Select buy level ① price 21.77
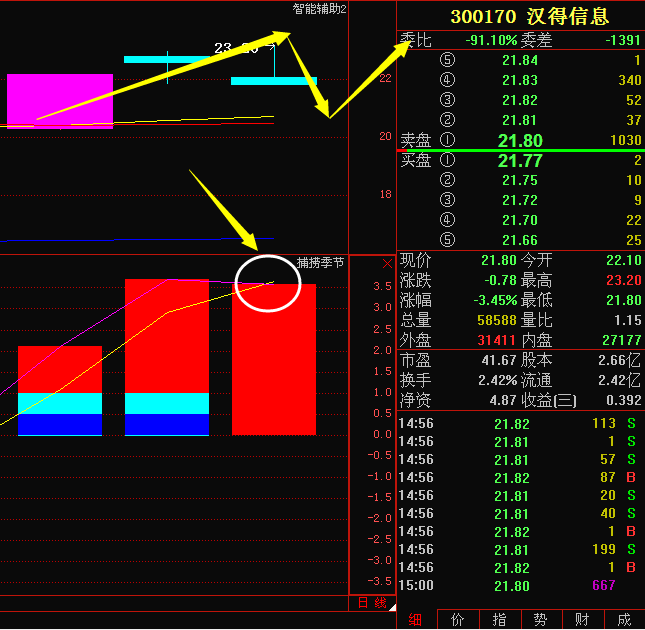 [520, 161]
